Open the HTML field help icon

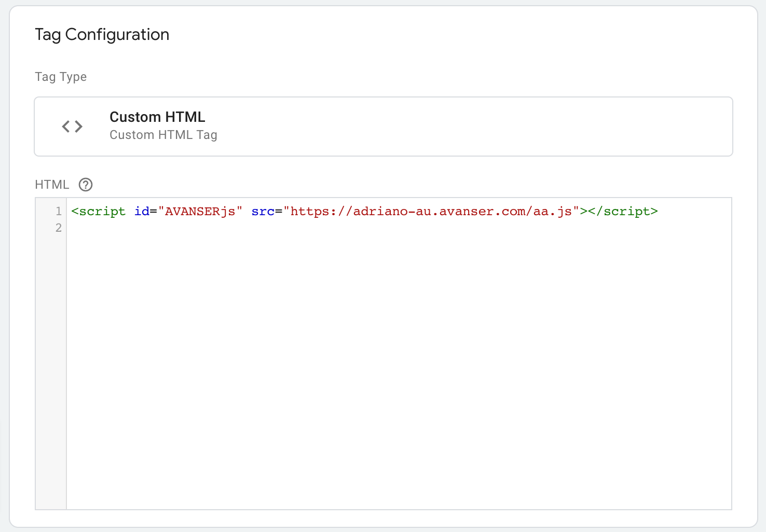86,185
